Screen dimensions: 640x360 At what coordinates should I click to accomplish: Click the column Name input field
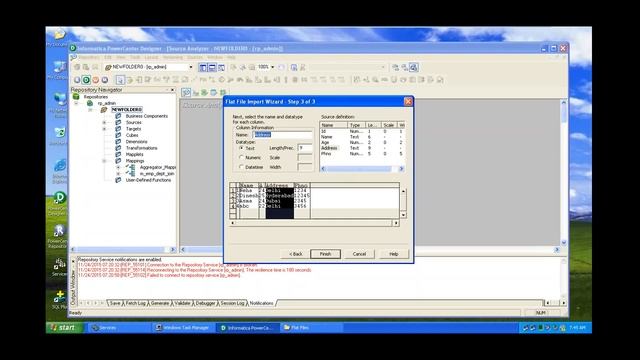tap(282, 134)
